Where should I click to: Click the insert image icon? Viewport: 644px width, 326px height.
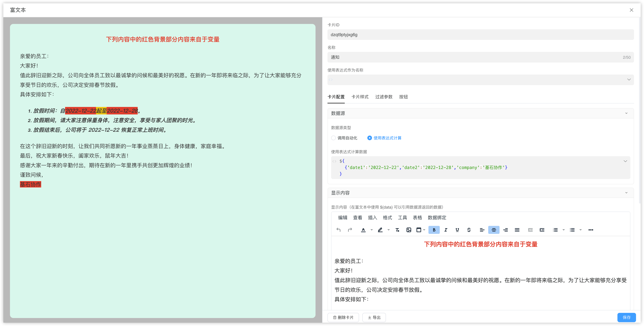[x=409, y=230]
